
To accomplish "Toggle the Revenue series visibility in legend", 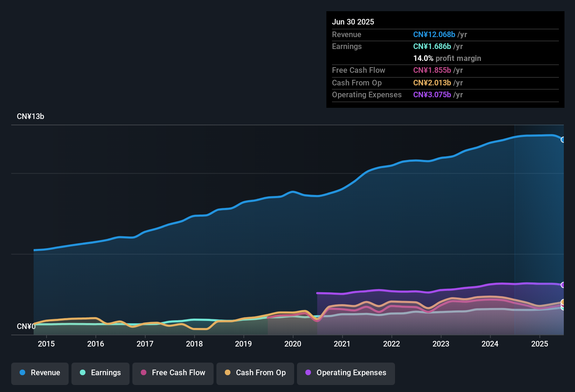I will coord(40,373).
